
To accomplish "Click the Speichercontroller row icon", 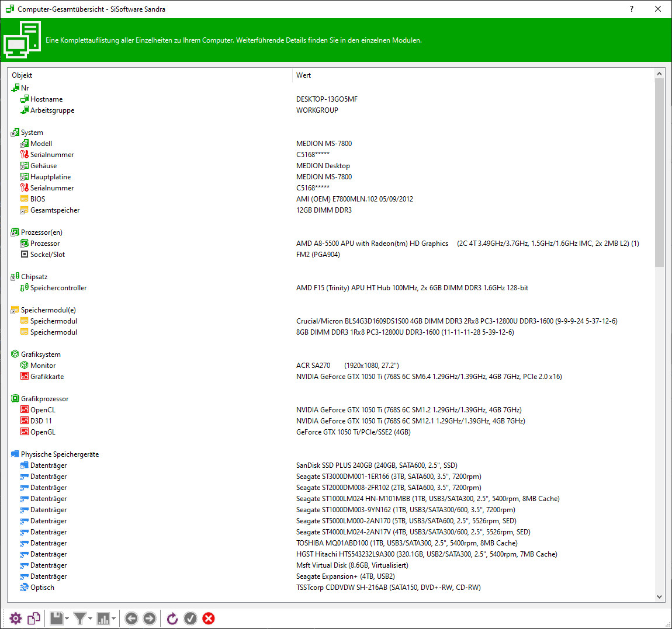I will pyautogui.click(x=25, y=288).
